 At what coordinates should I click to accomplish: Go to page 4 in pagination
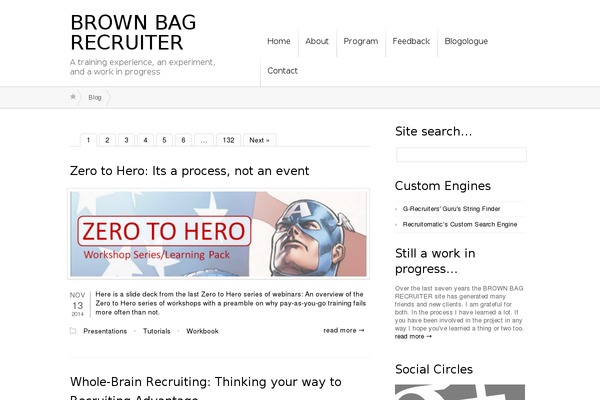(145, 140)
